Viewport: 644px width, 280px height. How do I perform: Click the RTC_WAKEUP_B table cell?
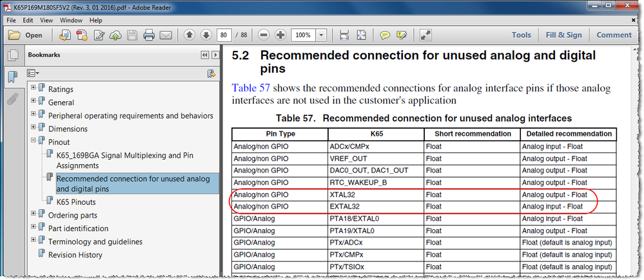376,182
